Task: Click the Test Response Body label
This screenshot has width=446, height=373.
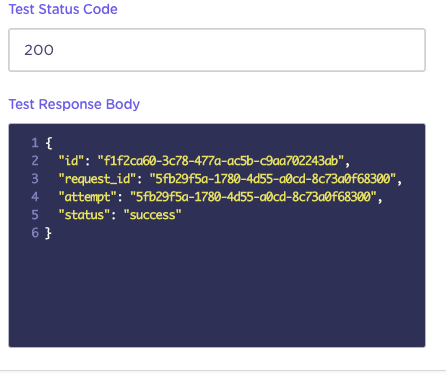Action: [x=74, y=104]
